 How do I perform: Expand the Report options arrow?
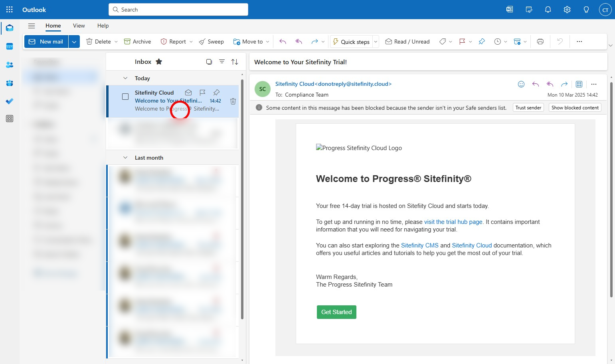point(191,42)
